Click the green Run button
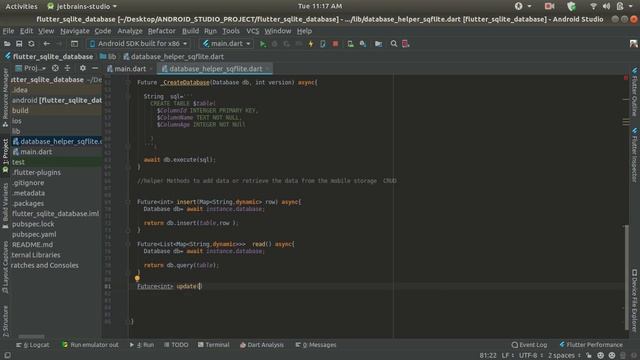The image size is (640, 360). click(x=263, y=44)
